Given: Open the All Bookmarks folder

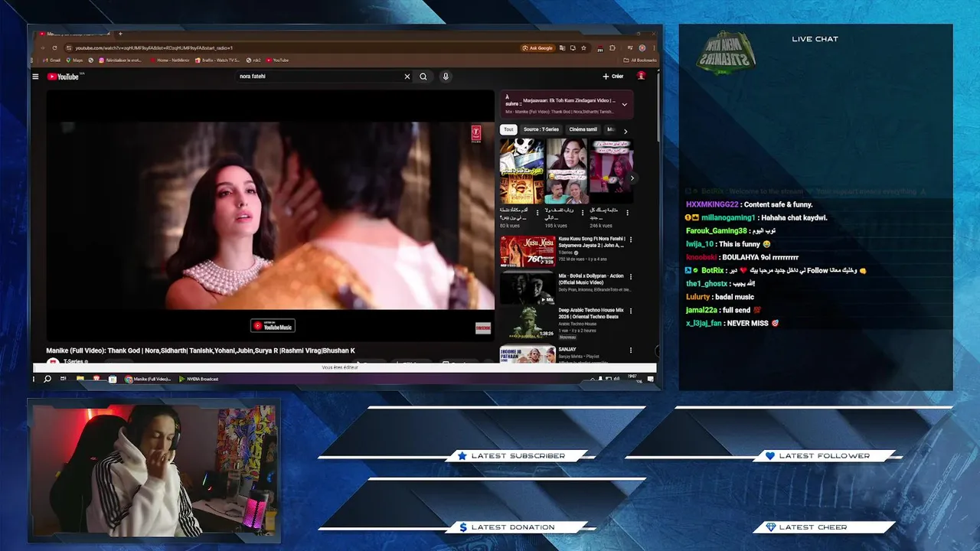Looking at the screenshot, I should 640,60.
